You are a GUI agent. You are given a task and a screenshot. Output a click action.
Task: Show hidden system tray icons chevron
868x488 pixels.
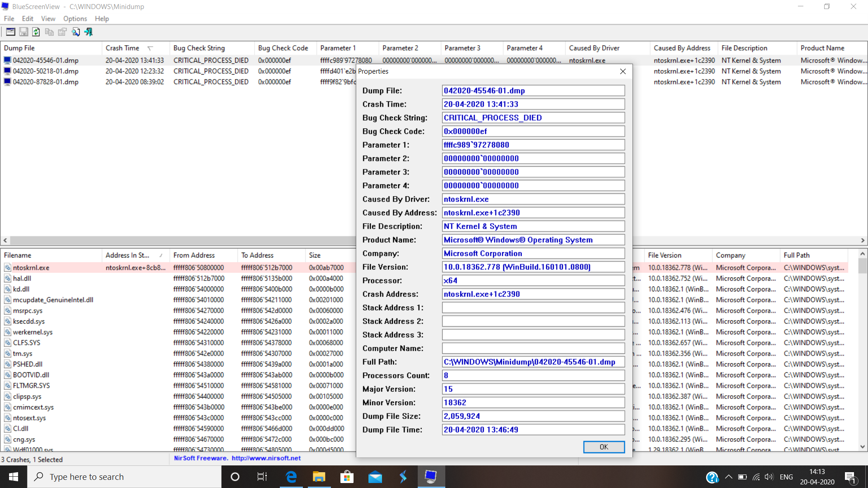click(x=728, y=477)
